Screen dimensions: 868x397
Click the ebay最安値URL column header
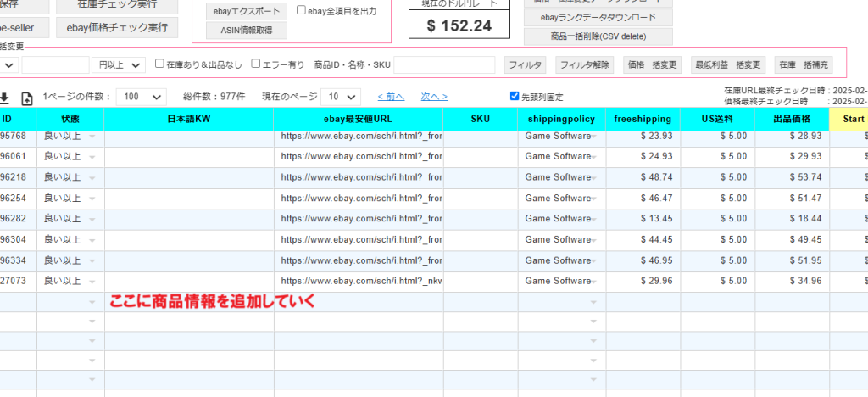coord(359,119)
